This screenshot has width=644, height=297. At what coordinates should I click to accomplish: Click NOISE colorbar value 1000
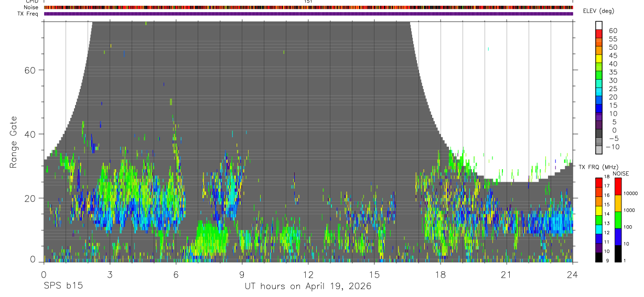point(630,210)
